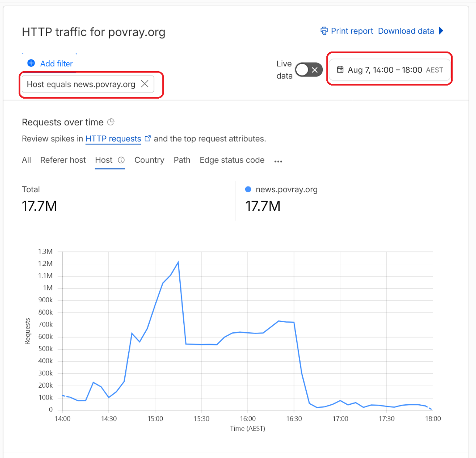Click the Print report link
The image size is (476, 458).
pyautogui.click(x=352, y=31)
